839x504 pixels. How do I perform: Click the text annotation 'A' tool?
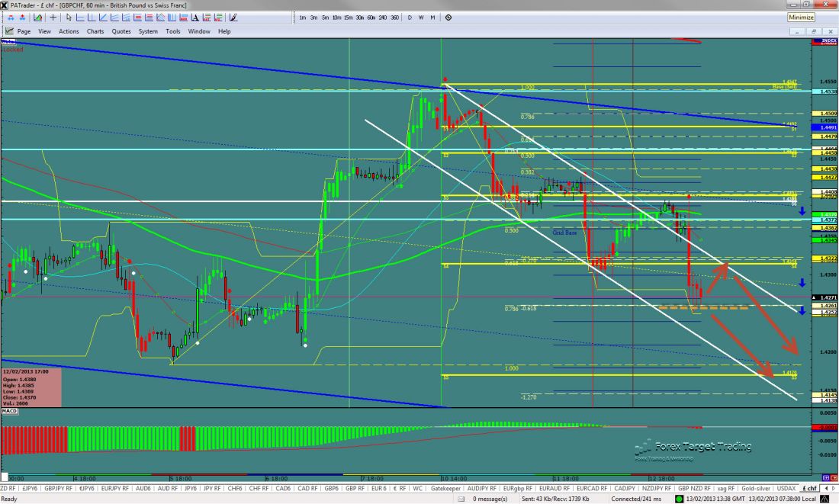(195, 18)
